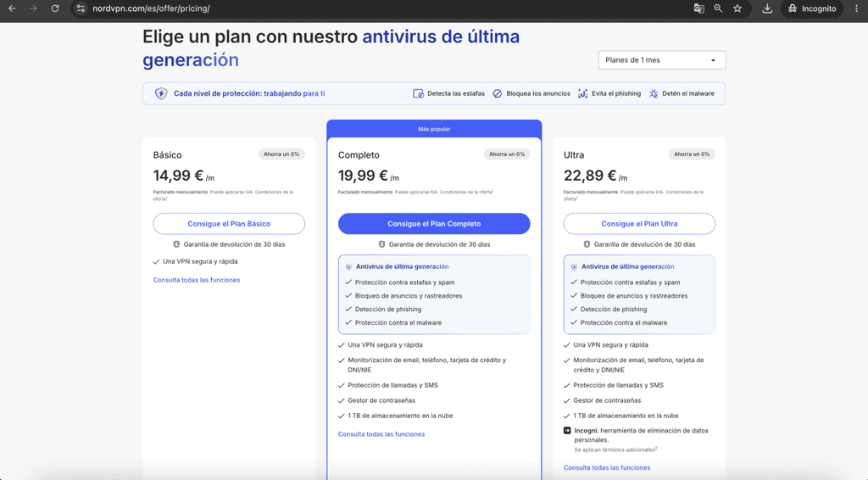Click Se aplican términos adicionales note
The height and width of the screenshot is (480, 868).
click(615, 450)
